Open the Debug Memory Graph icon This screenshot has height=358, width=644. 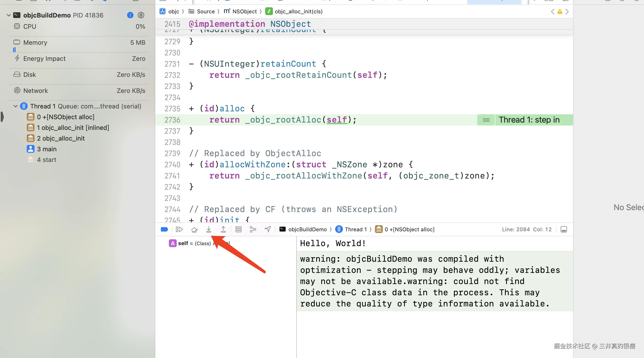pos(253,229)
